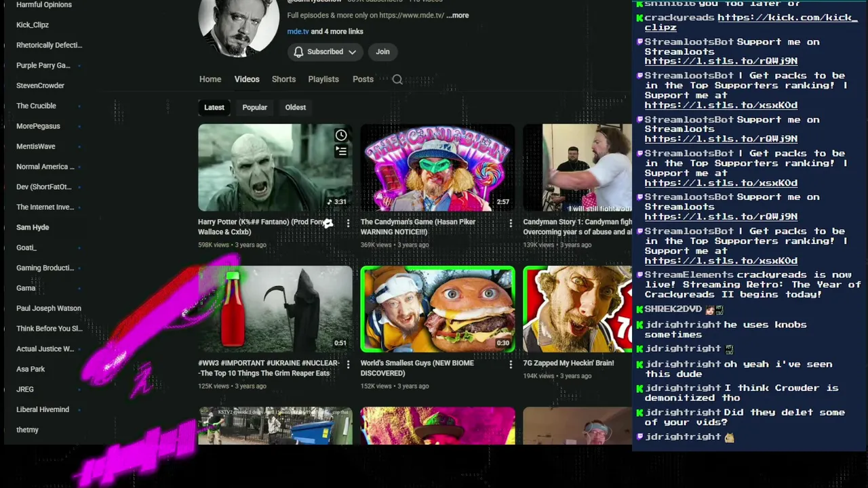Open StevenCrowder subscription
The width and height of the screenshot is (868, 488).
40,85
